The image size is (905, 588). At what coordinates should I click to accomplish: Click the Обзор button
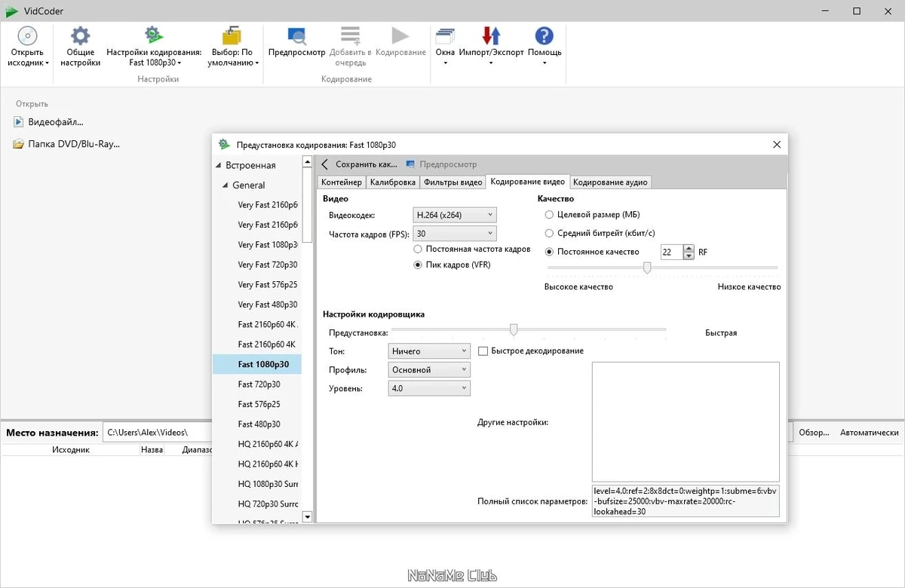pos(814,433)
